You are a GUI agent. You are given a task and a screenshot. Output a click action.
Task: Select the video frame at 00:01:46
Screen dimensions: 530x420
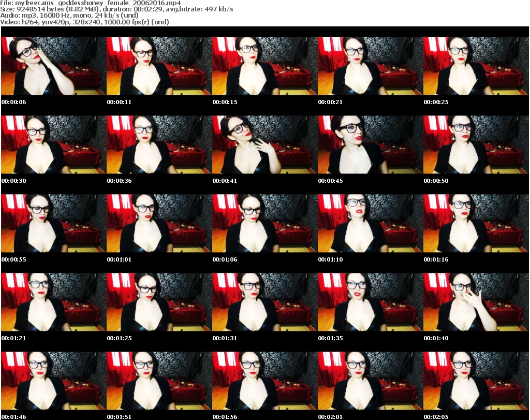click(x=53, y=381)
